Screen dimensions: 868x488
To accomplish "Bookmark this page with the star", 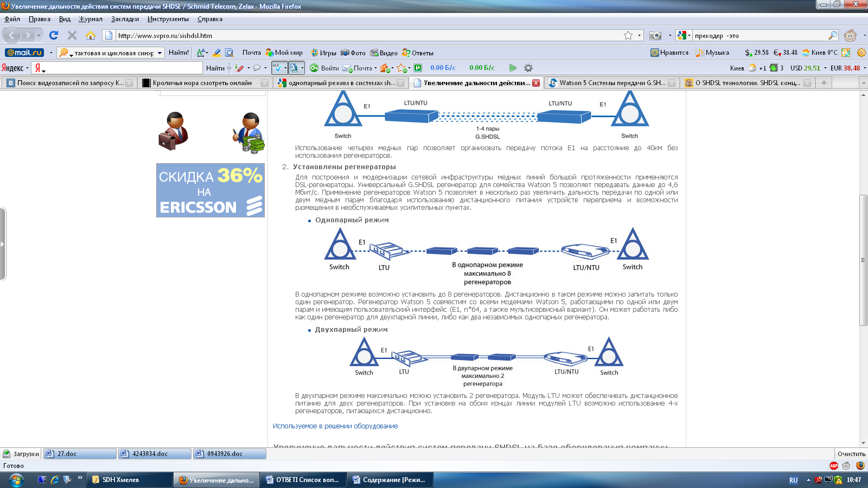I will tap(628, 35).
